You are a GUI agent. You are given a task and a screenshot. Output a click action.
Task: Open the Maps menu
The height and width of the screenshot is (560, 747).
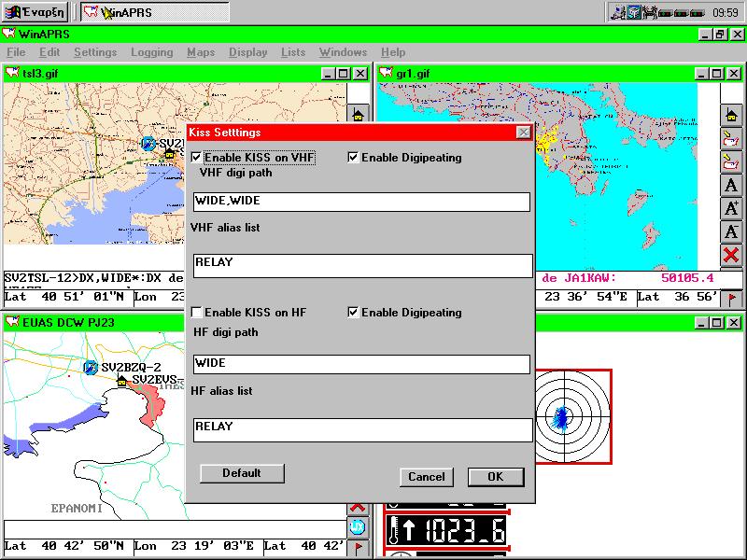pos(201,52)
